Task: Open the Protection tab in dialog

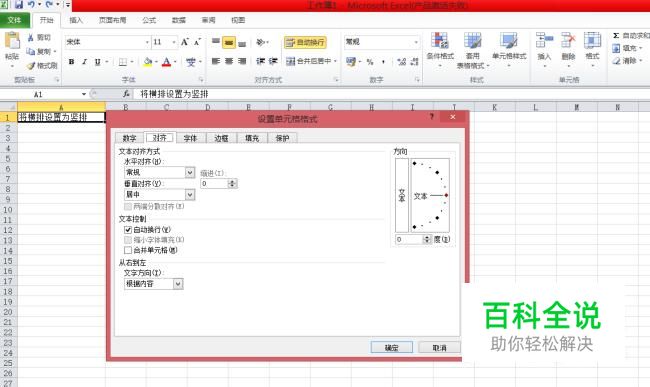Action: (282, 138)
